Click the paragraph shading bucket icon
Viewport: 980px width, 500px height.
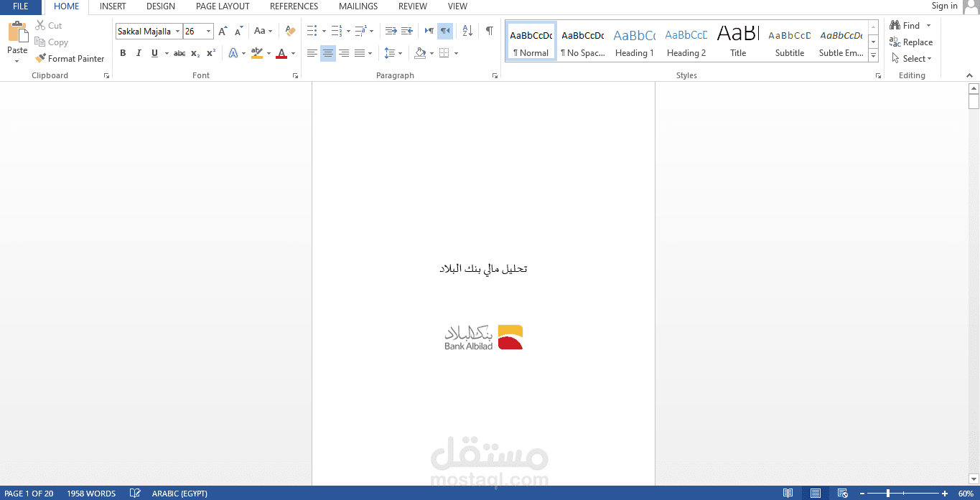coord(421,53)
